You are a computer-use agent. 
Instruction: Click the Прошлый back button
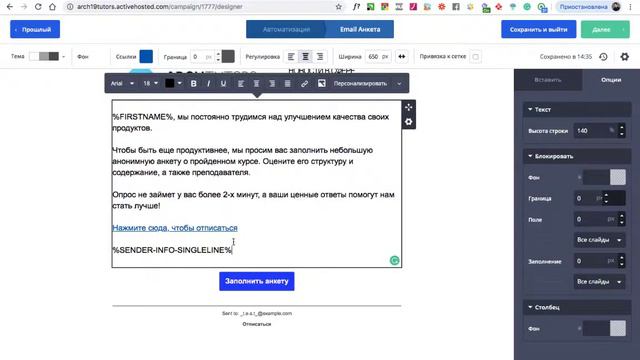pos(35,29)
